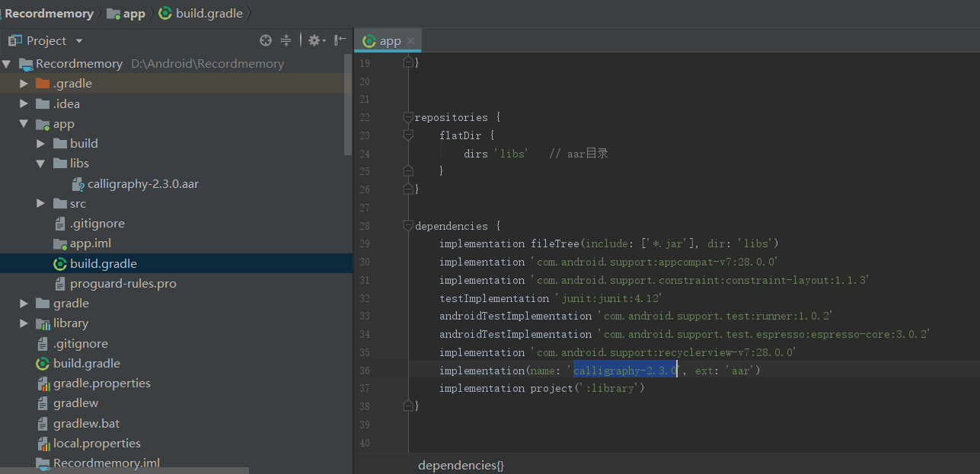980x474 pixels.
Task: Click the root-level build.gradle file icon
Action: pyautogui.click(x=43, y=364)
